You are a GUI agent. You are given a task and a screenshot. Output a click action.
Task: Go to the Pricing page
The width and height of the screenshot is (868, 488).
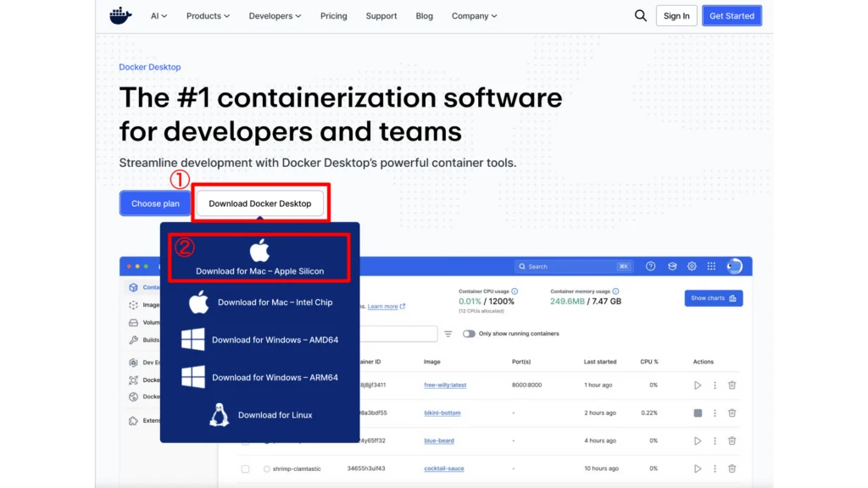coord(333,16)
